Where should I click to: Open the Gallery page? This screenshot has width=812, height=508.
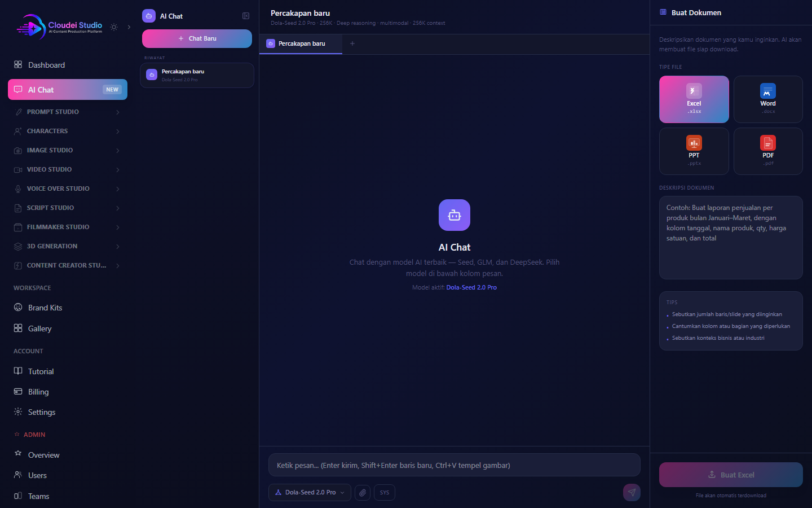click(x=68, y=329)
